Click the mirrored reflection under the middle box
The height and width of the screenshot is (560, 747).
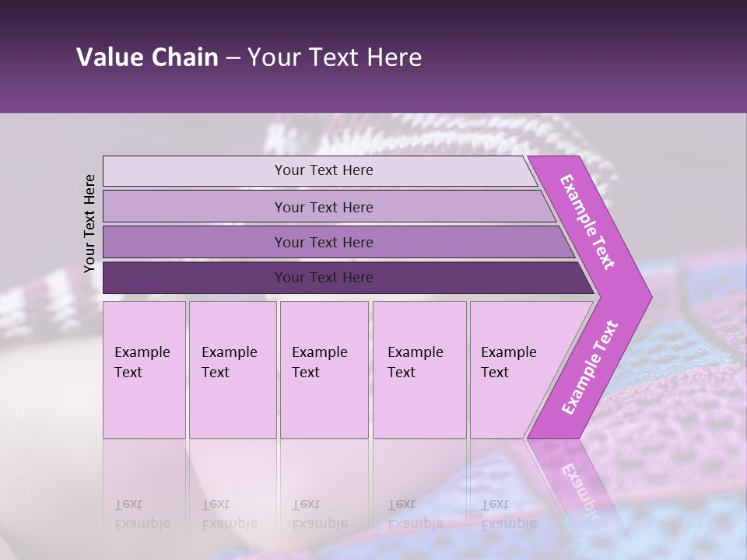[324, 498]
